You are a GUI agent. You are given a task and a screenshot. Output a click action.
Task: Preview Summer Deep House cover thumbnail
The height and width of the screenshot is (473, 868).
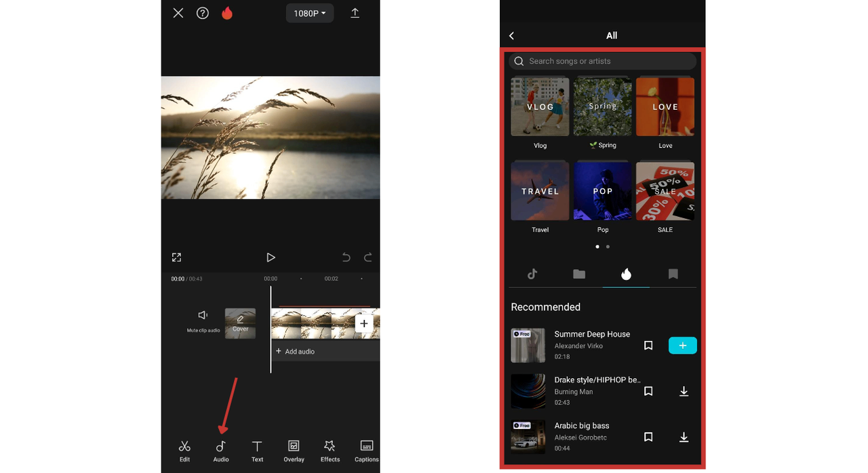(528, 346)
